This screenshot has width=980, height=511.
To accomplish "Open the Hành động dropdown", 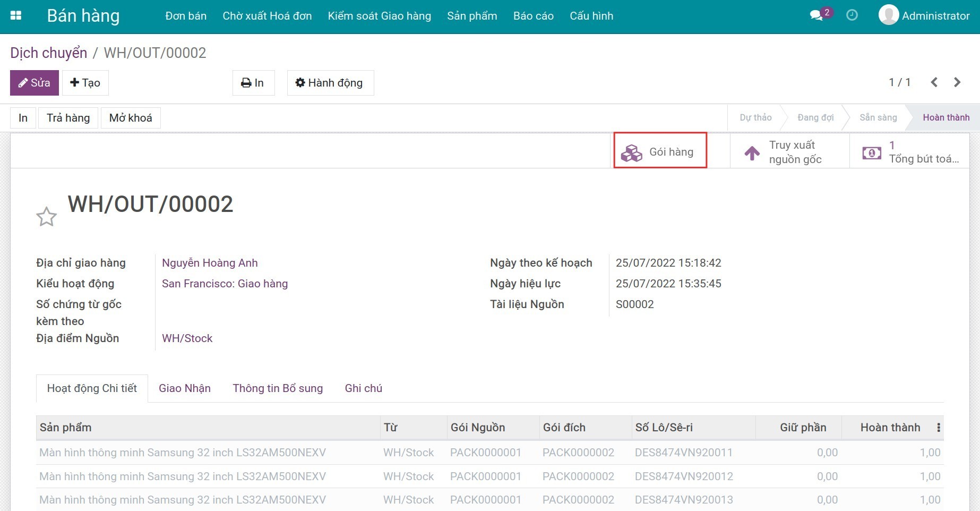I will click(x=330, y=83).
